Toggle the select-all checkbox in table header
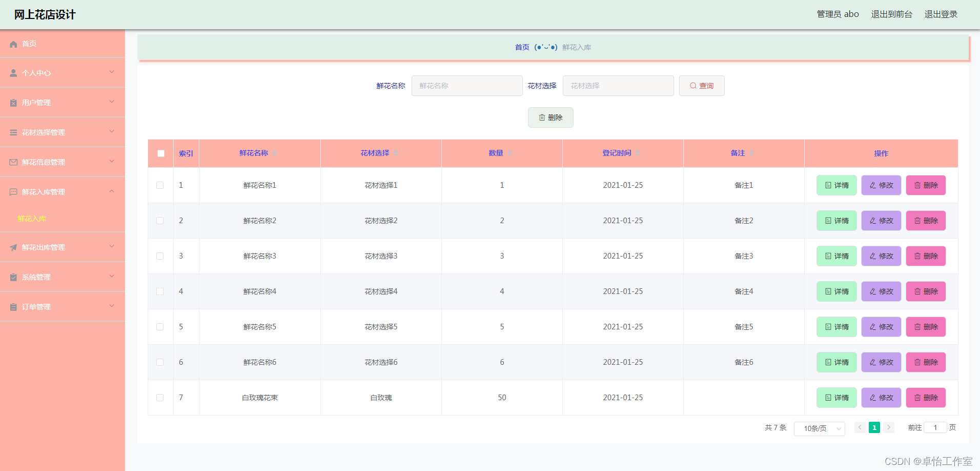Viewport: 980px width, 471px height. click(160, 153)
